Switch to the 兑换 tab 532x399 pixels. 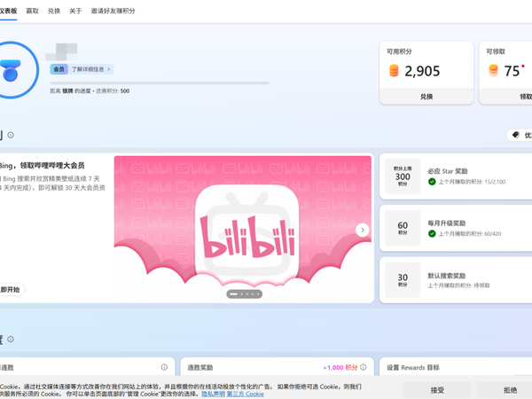click(54, 12)
